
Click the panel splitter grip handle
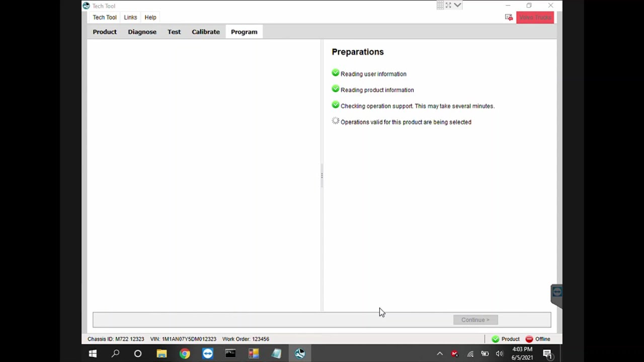322,175
